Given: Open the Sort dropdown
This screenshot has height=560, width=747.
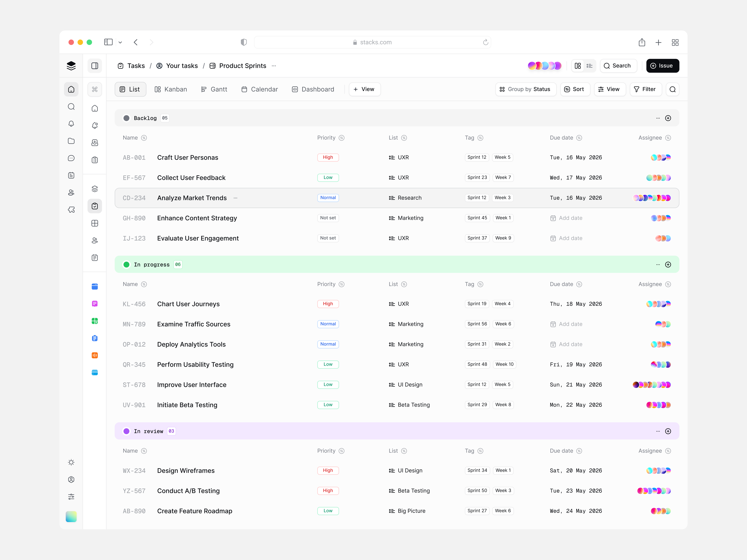Looking at the screenshot, I should (574, 89).
